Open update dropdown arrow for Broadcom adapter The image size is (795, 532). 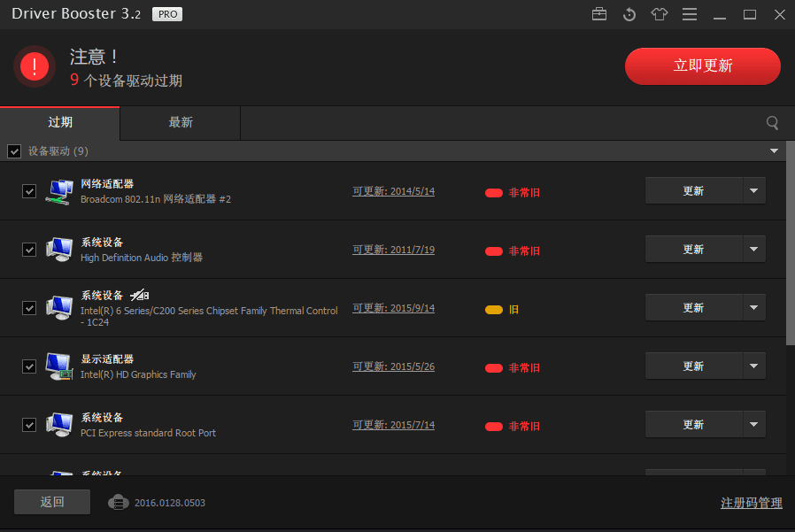(754, 190)
